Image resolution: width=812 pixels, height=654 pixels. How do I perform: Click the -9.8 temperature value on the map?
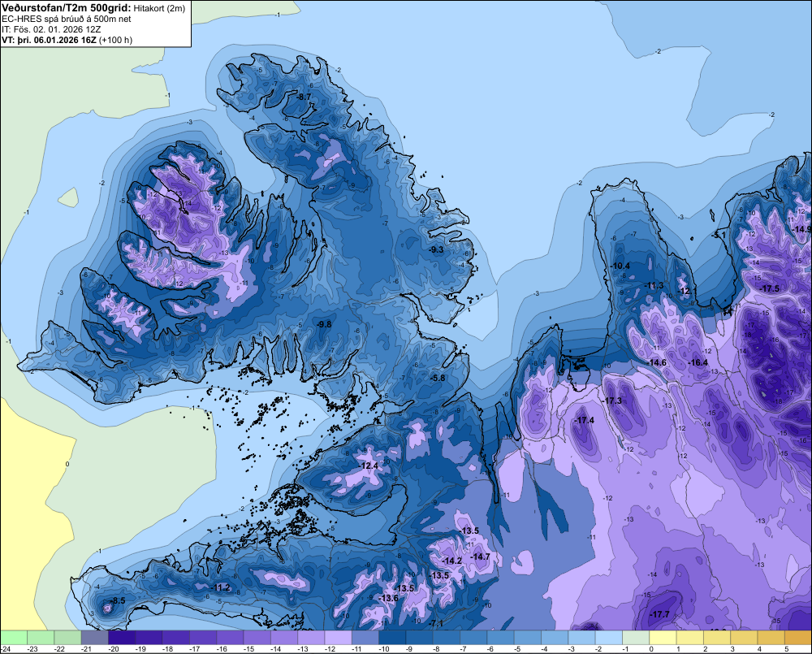324,324
